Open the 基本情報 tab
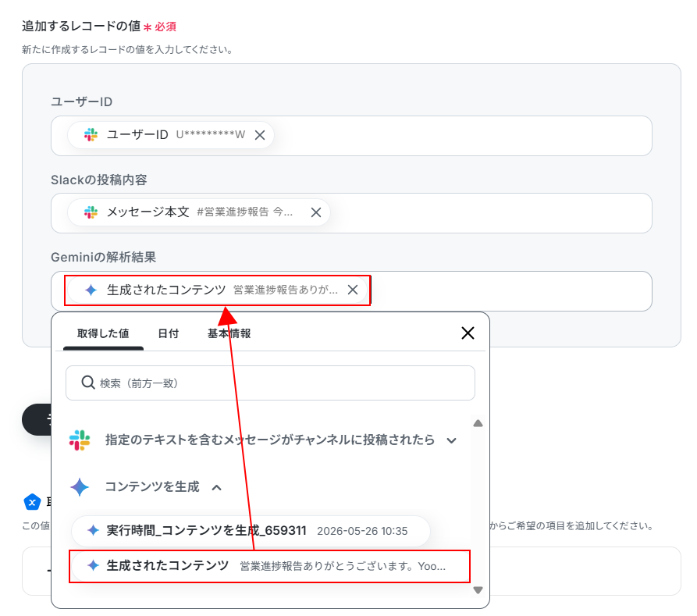 (x=229, y=333)
